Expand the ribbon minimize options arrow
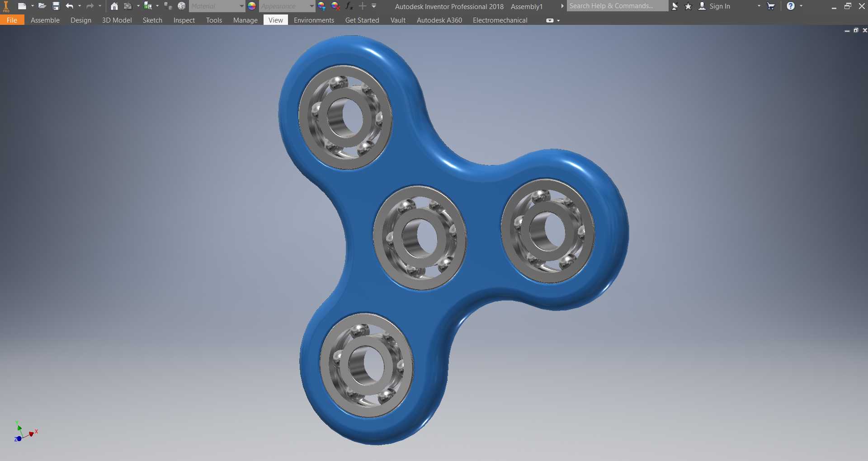This screenshot has width=868, height=461. pyautogui.click(x=558, y=20)
